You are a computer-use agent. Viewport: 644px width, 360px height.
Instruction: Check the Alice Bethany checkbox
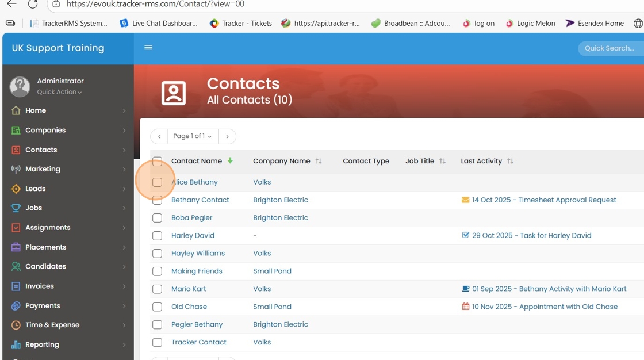[x=158, y=182]
